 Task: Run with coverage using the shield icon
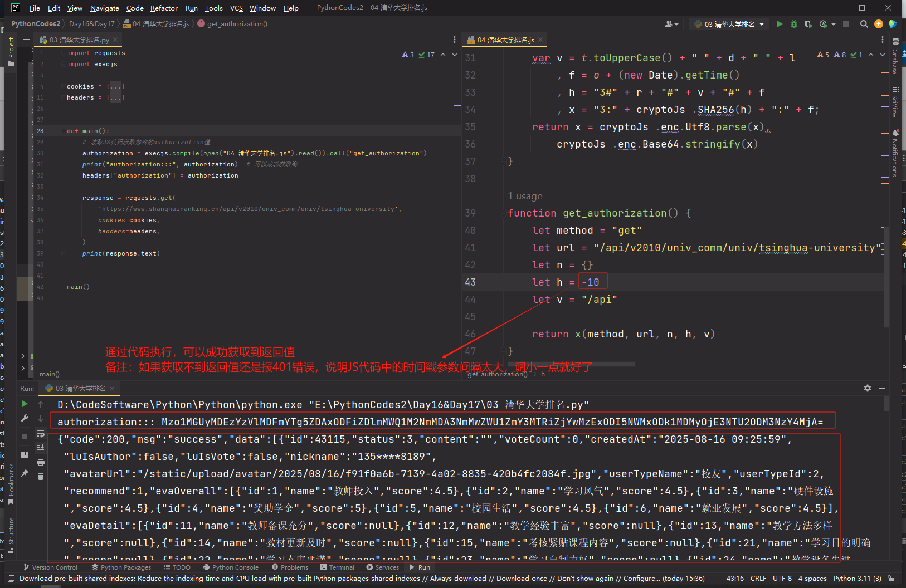click(x=808, y=24)
